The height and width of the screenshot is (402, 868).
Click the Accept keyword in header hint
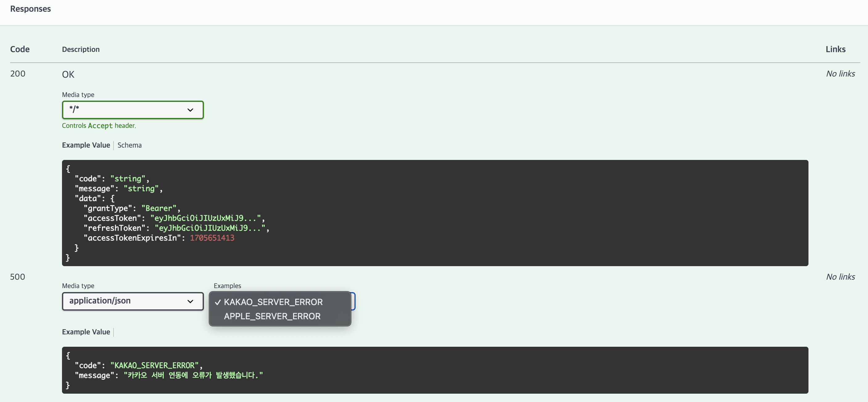pyautogui.click(x=100, y=126)
